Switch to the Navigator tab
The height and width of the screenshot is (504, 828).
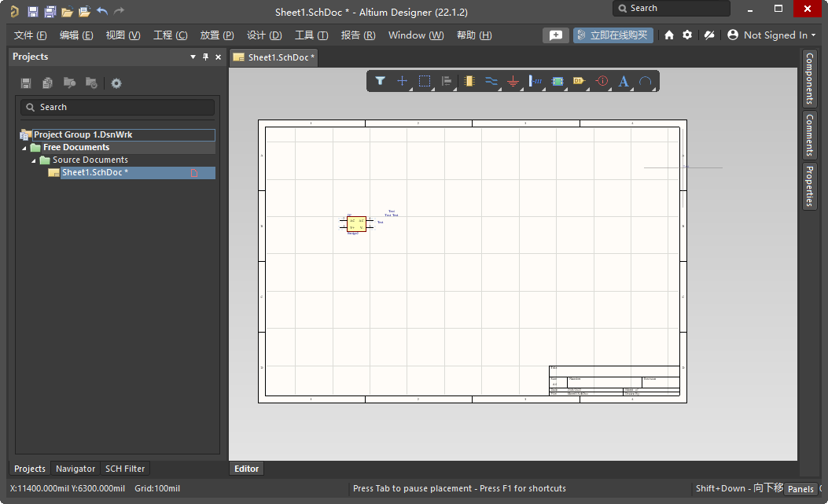[75, 468]
